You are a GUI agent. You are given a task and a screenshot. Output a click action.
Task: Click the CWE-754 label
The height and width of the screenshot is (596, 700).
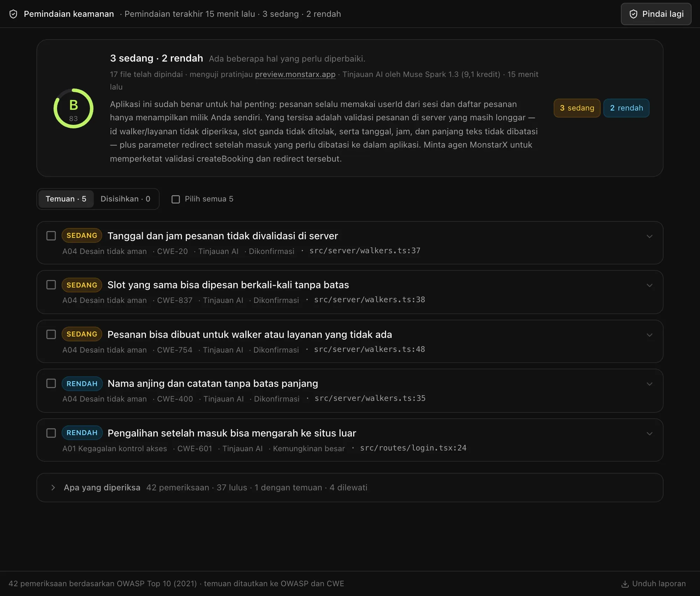(175, 350)
